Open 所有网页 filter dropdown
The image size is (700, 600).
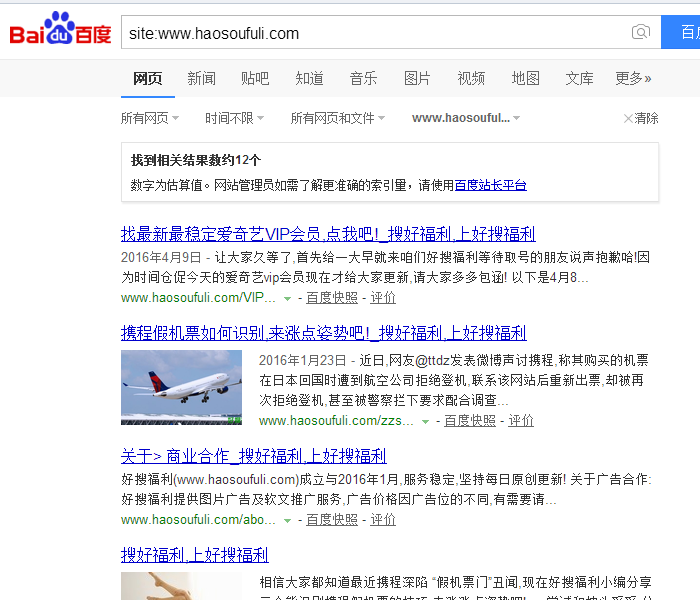coord(150,118)
